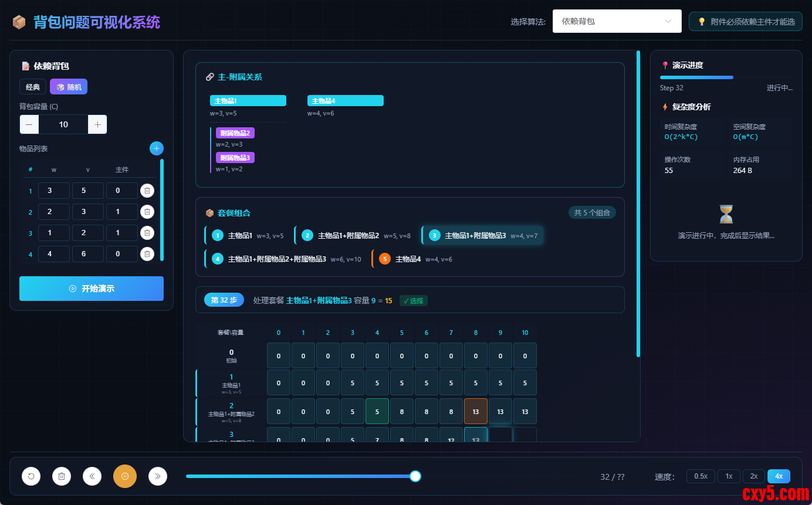Delete item 3 from the item list

[x=147, y=233]
